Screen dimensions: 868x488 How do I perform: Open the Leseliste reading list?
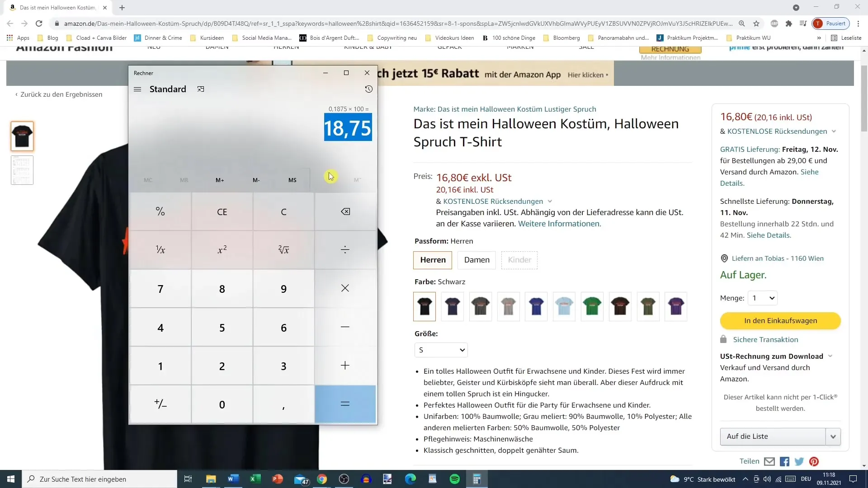click(x=846, y=38)
